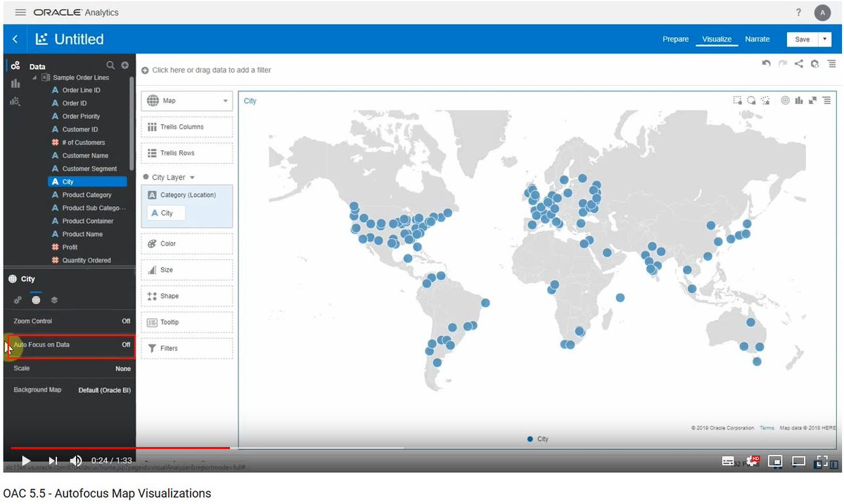Click the Shape drop target
844x504 pixels.
(x=186, y=296)
